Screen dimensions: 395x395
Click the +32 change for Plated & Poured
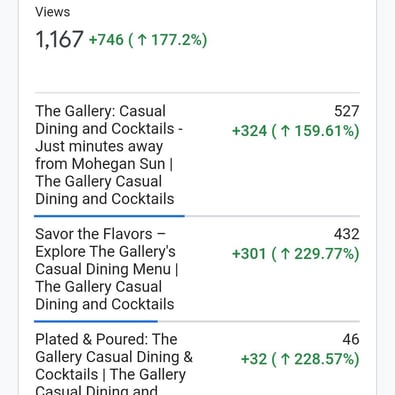pos(254,359)
